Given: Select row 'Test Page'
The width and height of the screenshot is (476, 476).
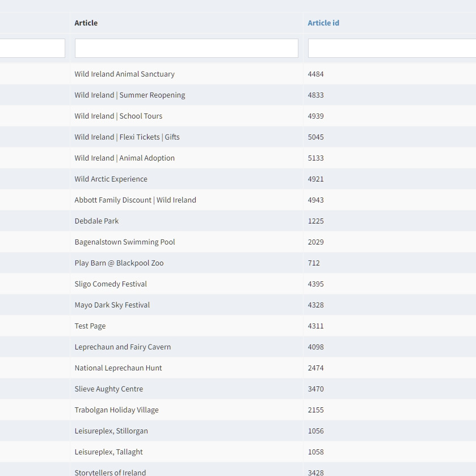Looking at the screenshot, I should [x=238, y=326].
